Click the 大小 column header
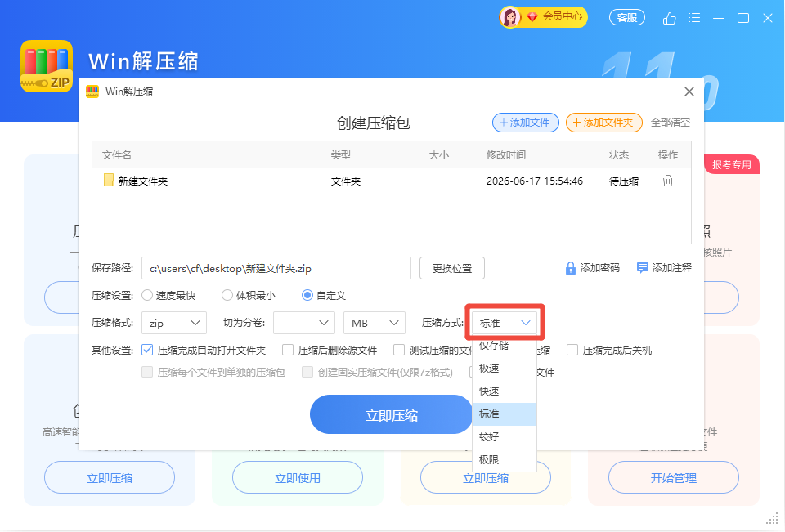Screen dimensions: 785x532 click(439, 155)
